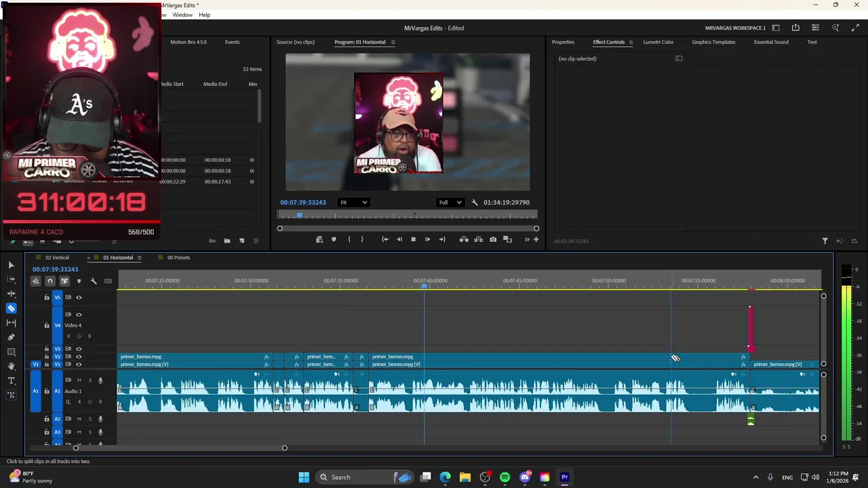Toggle Video 4 track output eye
Image resolution: width=868 pixels, height=488 pixels.
(x=79, y=314)
